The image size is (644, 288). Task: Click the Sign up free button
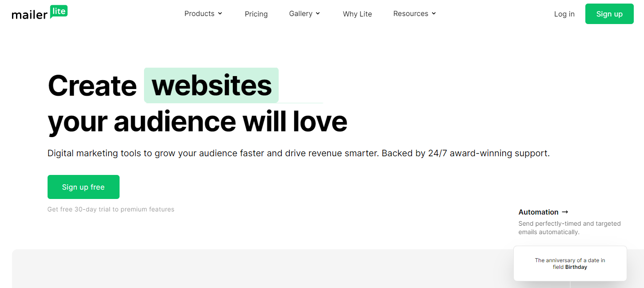(84, 187)
